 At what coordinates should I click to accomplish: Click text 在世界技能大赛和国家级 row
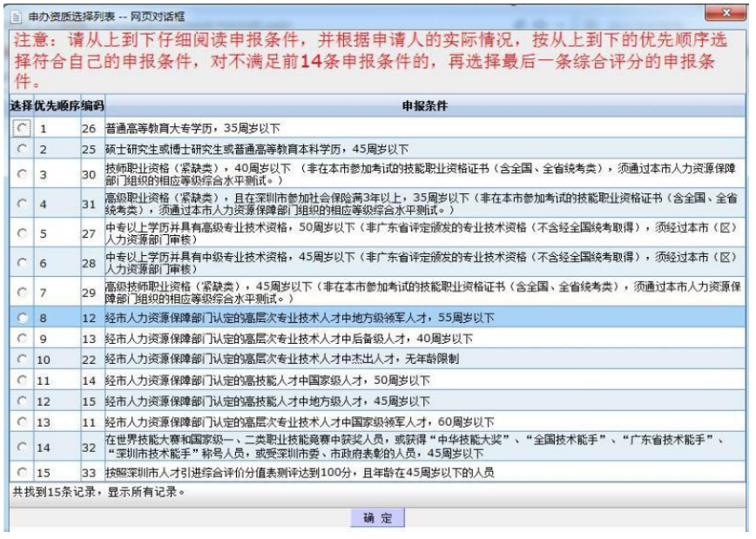pos(415,447)
